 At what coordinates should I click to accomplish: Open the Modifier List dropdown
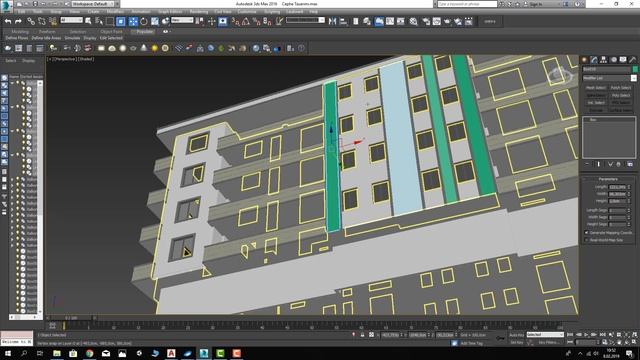point(609,78)
